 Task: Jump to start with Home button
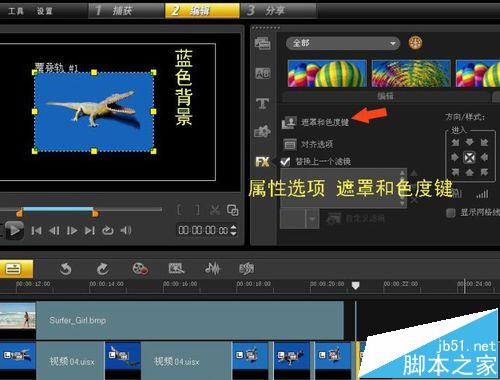tap(36, 231)
